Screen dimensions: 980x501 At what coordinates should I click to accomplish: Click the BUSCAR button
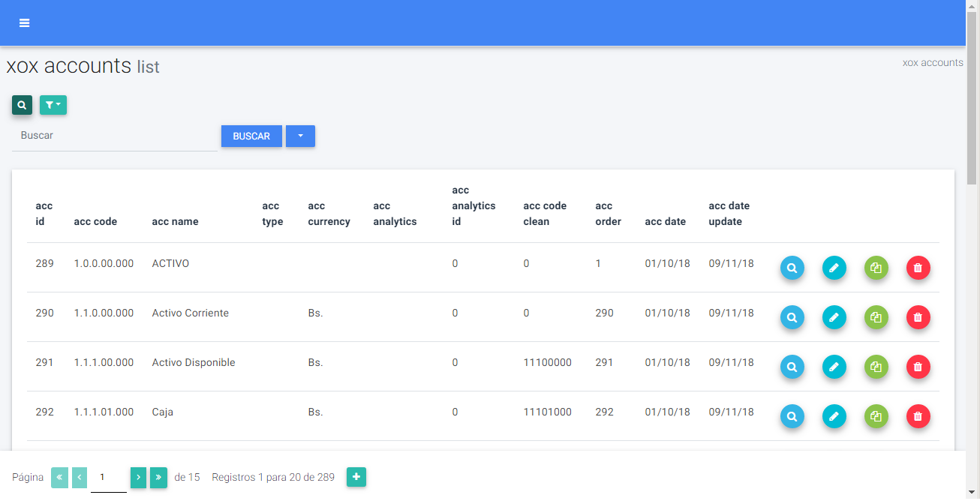click(x=251, y=136)
